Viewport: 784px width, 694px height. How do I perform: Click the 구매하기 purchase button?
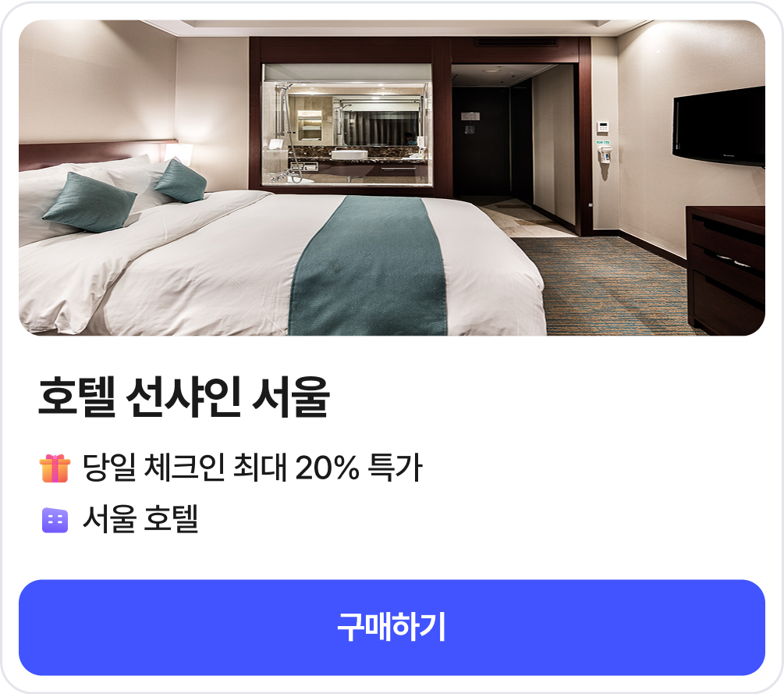392,628
